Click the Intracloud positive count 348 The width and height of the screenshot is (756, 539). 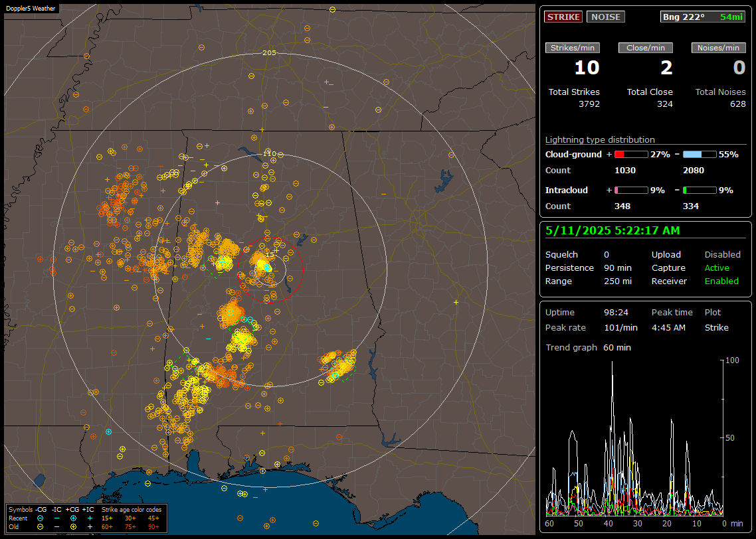622,206
